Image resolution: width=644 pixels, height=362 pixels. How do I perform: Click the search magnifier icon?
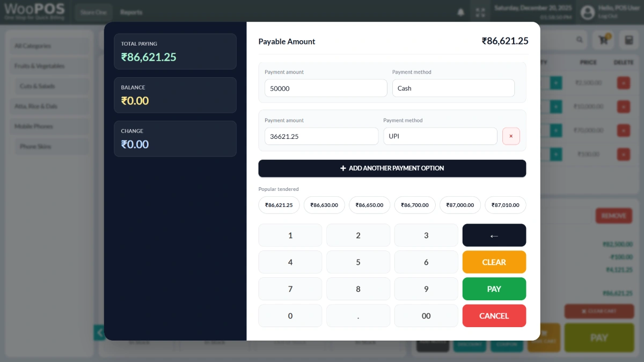(580, 40)
